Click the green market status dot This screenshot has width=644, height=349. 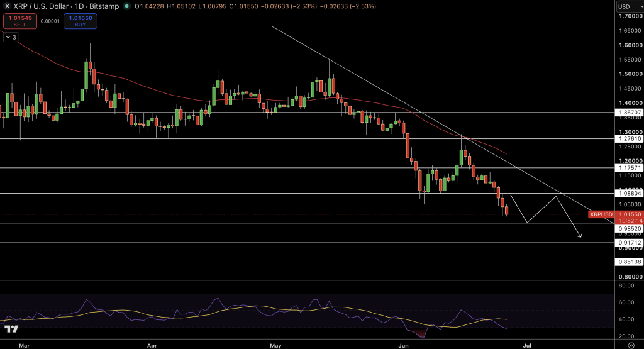coord(126,6)
